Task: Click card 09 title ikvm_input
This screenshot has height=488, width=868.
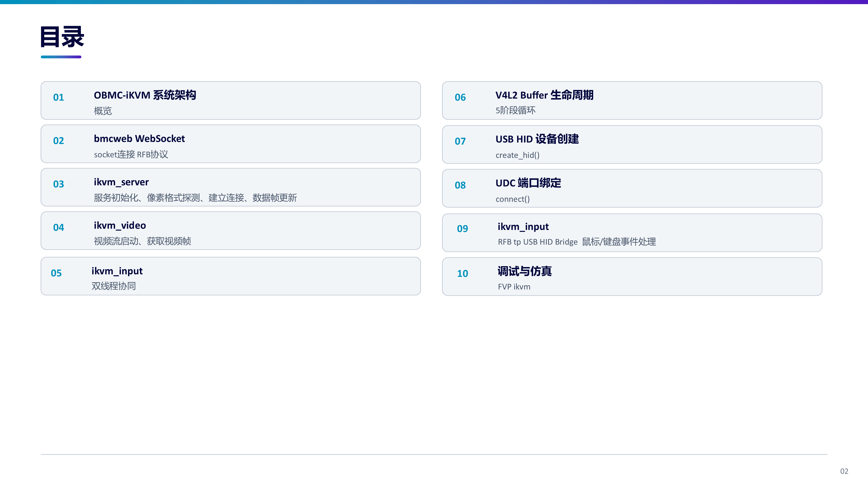Action: pos(523,227)
